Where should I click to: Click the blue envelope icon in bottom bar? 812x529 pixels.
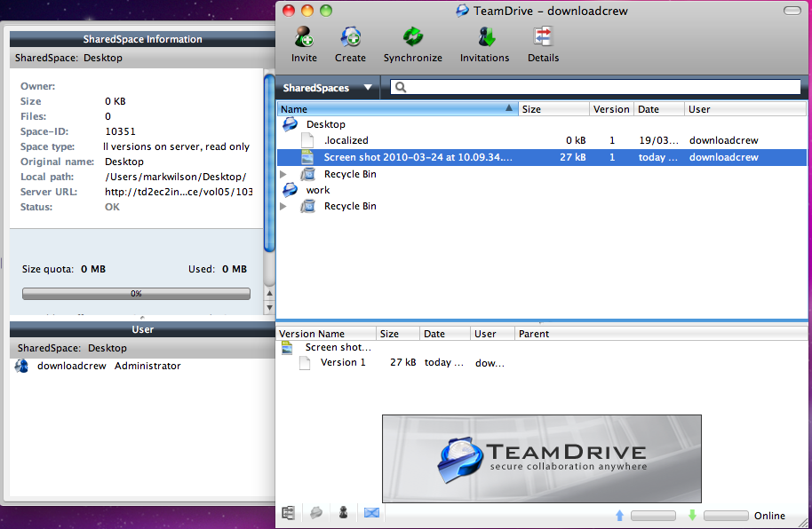point(372,513)
